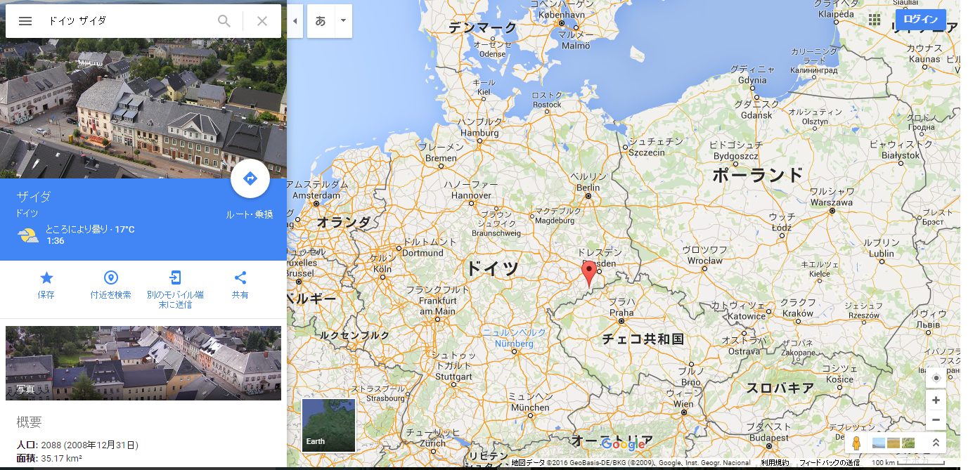Click the magnifier search icon
This screenshot has height=470, width=980.
coord(224,21)
